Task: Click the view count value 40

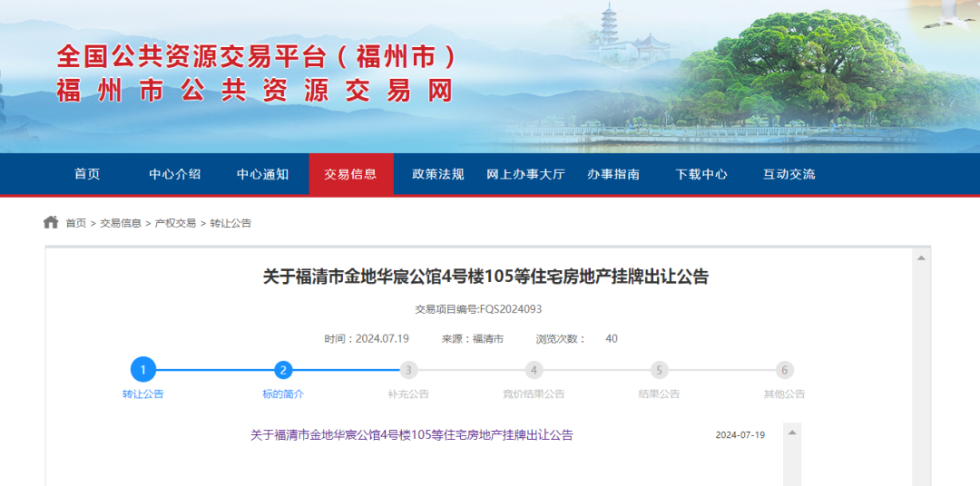Action: [612, 339]
